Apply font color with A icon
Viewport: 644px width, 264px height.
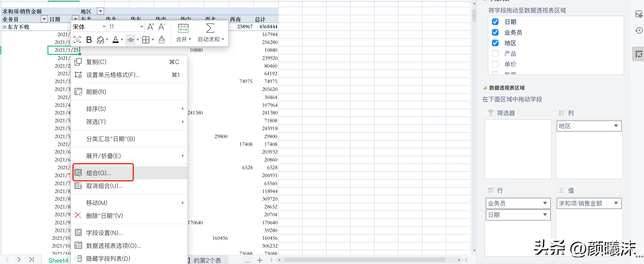pyautogui.click(x=115, y=40)
